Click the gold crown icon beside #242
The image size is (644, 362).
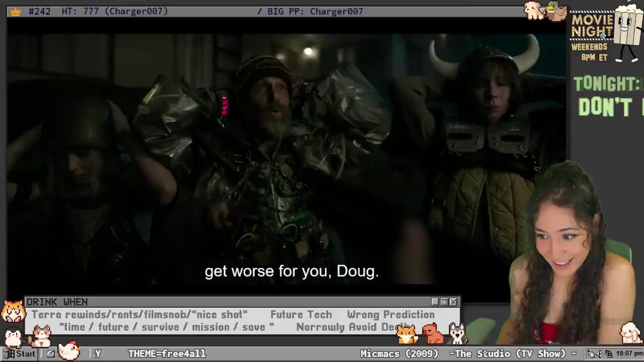pos(15,12)
